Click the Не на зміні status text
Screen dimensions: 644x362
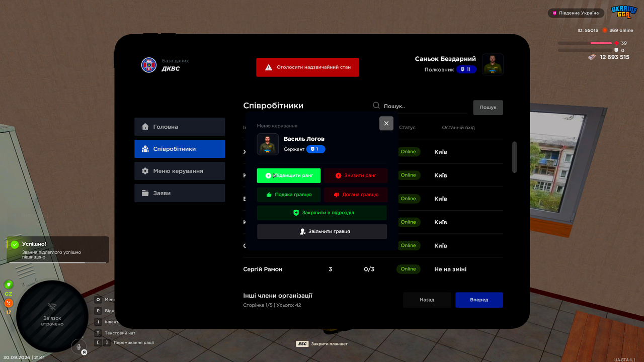(450, 269)
